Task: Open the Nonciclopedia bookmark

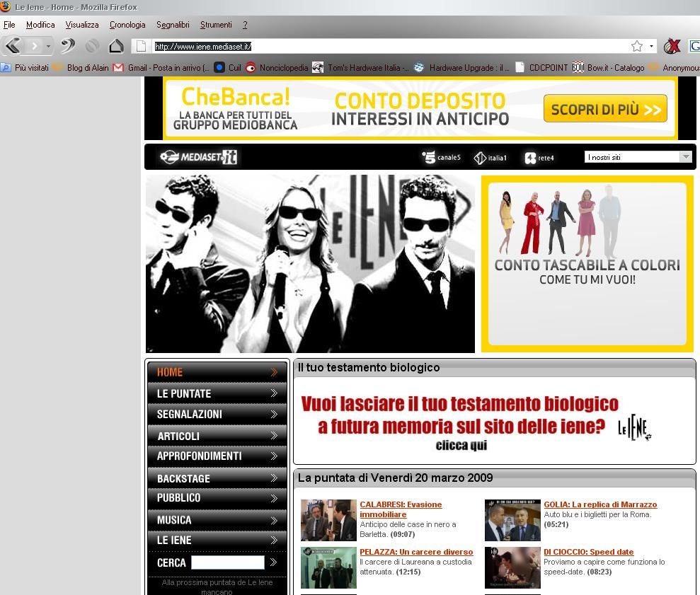Action: [x=277, y=68]
